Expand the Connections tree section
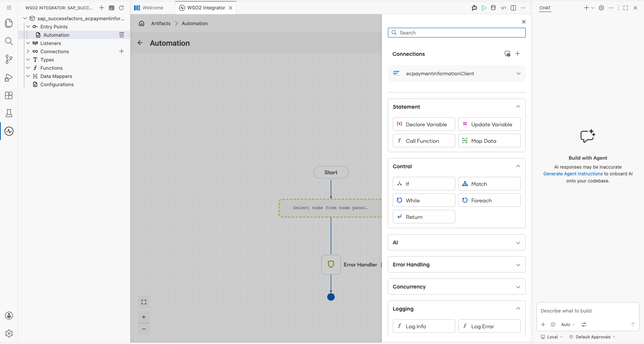 point(28,51)
